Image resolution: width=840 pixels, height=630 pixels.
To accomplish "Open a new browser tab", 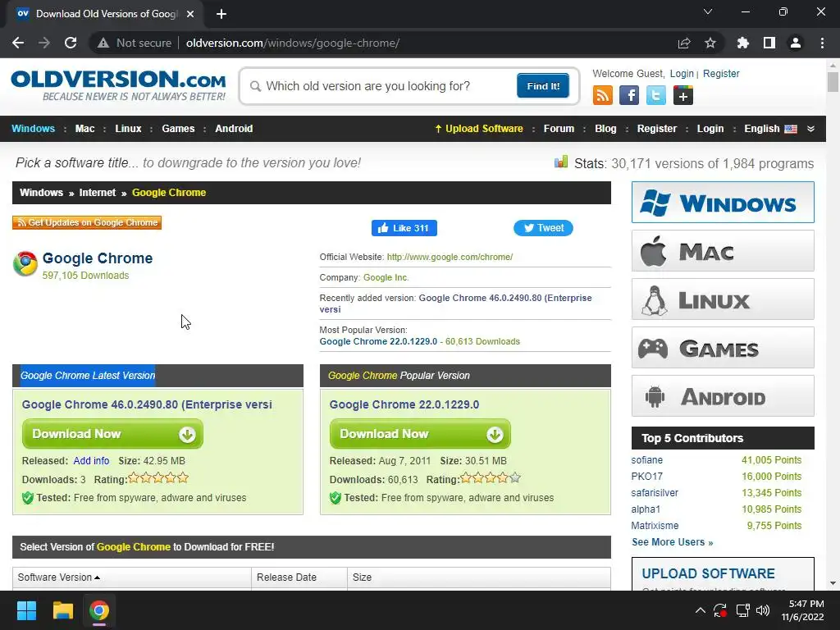I will pyautogui.click(x=221, y=14).
